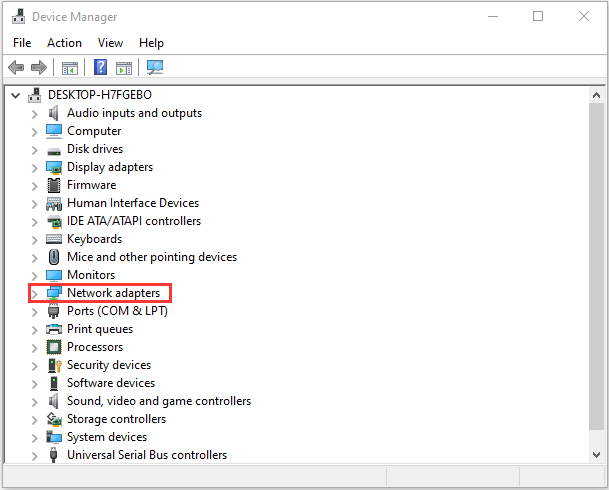609x490 pixels.
Task: Select the Security devices label
Action: 109,365
